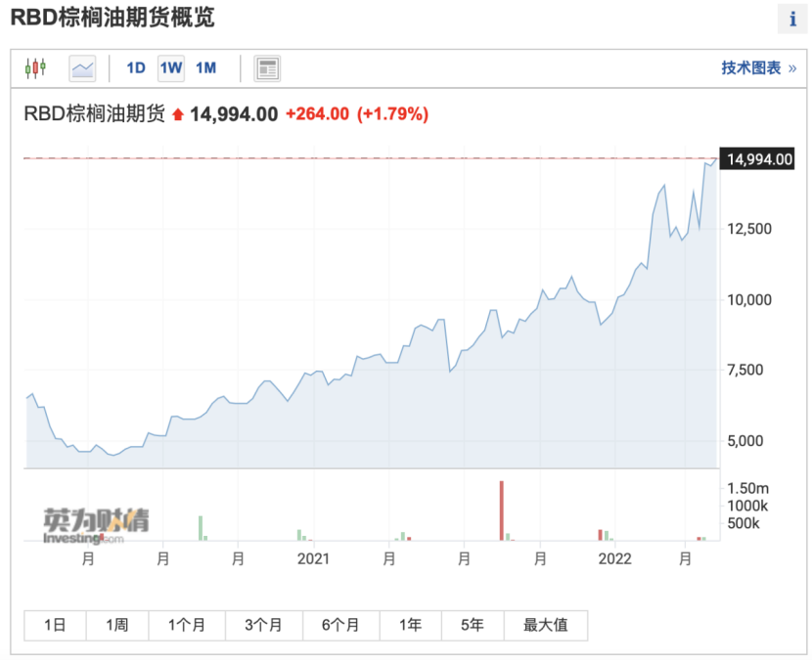The image size is (812, 661).
Task: Click the 14,994.00 current price label on axis
Action: point(756,159)
